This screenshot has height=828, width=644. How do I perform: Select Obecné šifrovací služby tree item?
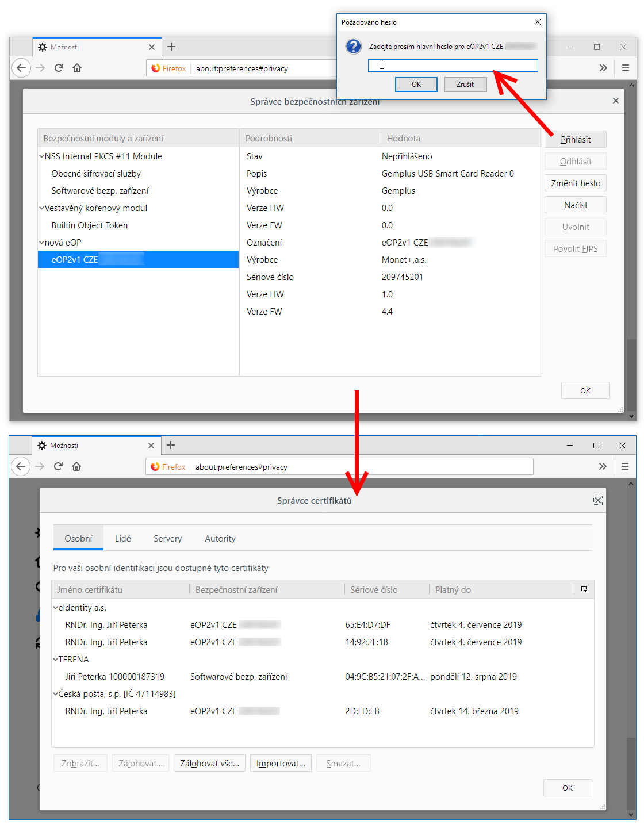[138, 173]
